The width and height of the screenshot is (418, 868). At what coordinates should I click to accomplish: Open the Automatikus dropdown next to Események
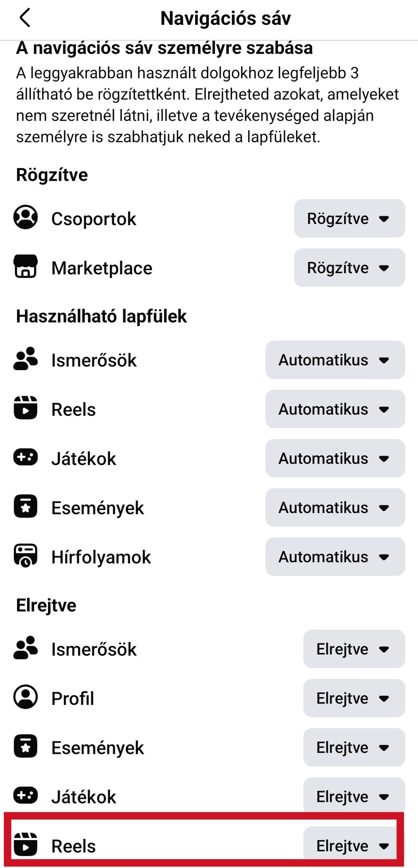(335, 507)
